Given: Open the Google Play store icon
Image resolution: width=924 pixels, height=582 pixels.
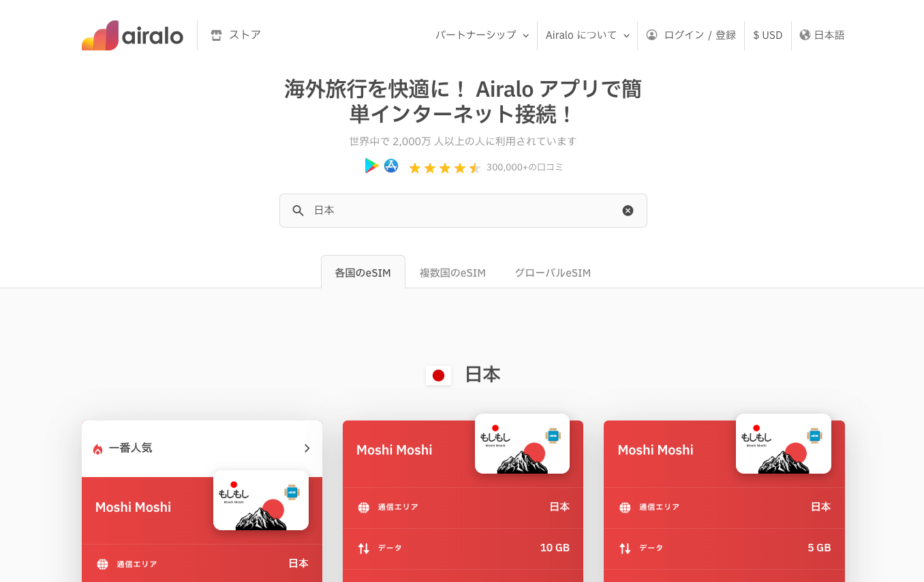Looking at the screenshot, I should (371, 166).
